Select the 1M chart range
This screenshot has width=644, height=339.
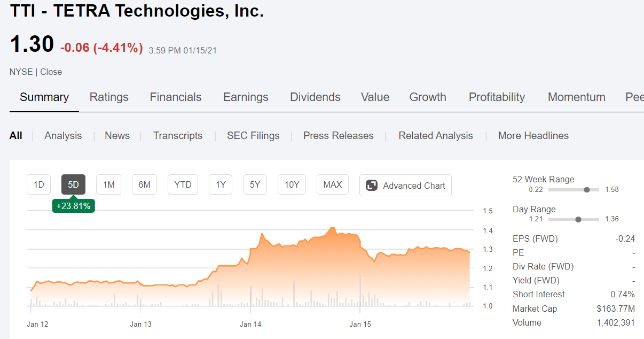pyautogui.click(x=108, y=184)
